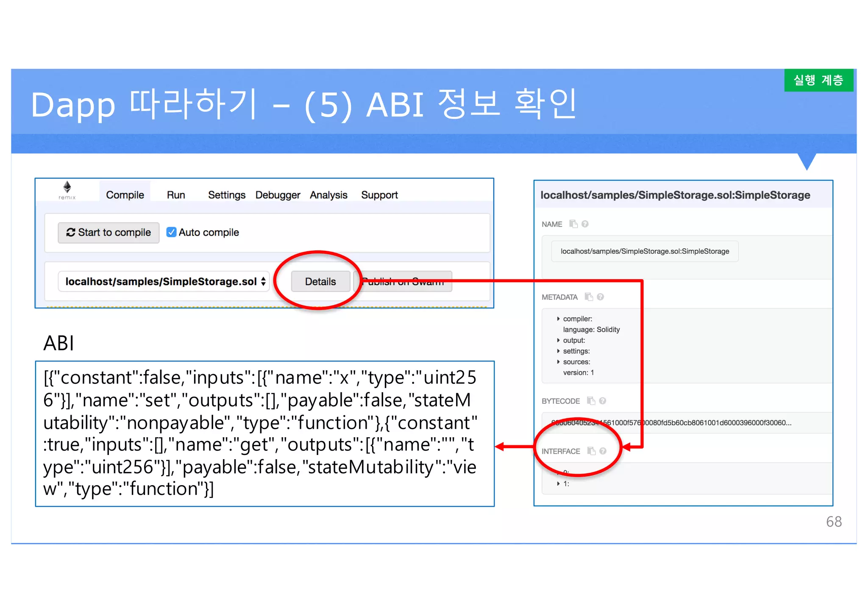
Task: Open the SimpleStorage.sol contract dropdown
Action: click(164, 281)
